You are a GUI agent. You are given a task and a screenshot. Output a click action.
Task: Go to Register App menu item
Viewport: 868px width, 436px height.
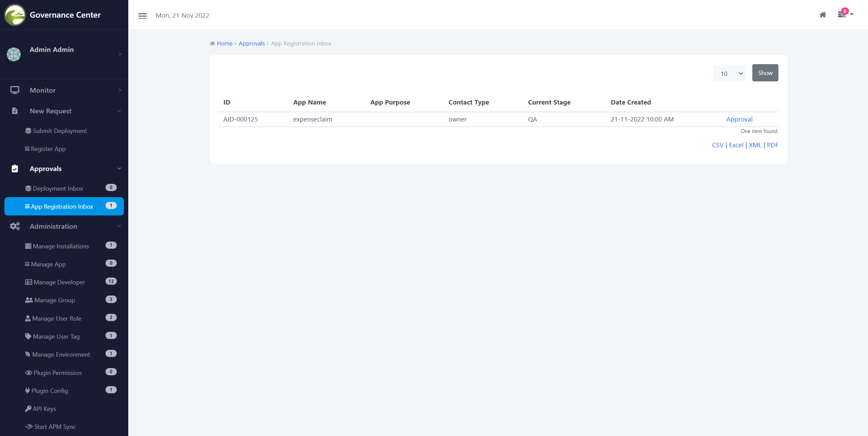(x=48, y=149)
